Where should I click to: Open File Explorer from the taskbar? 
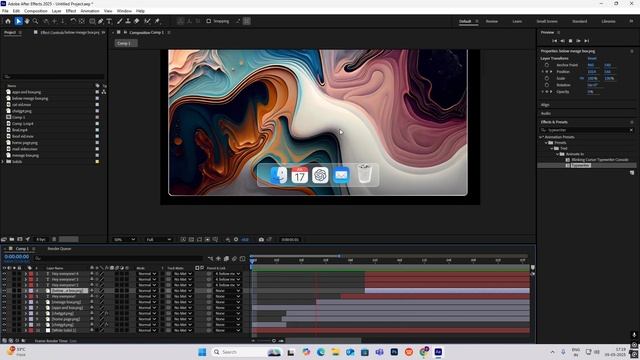click(336, 352)
